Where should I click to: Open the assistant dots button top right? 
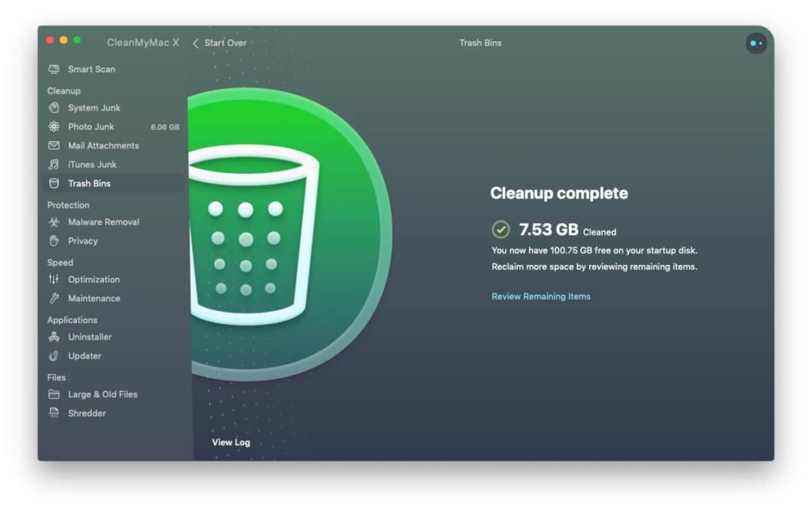tap(756, 44)
